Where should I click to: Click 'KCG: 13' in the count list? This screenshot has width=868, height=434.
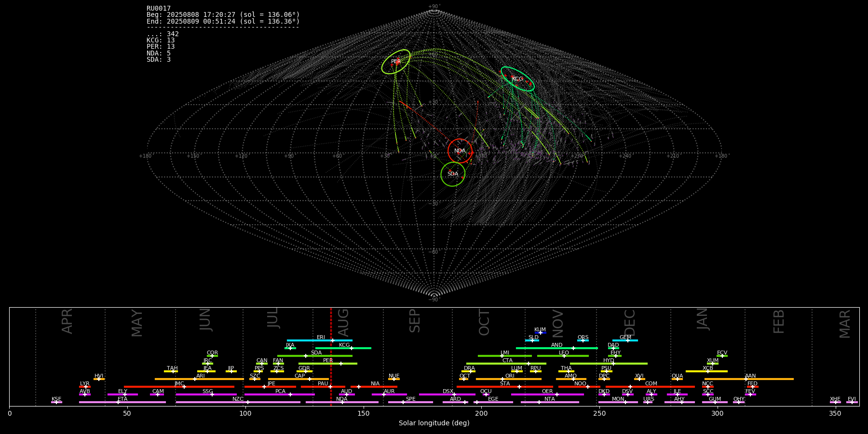[161, 41]
